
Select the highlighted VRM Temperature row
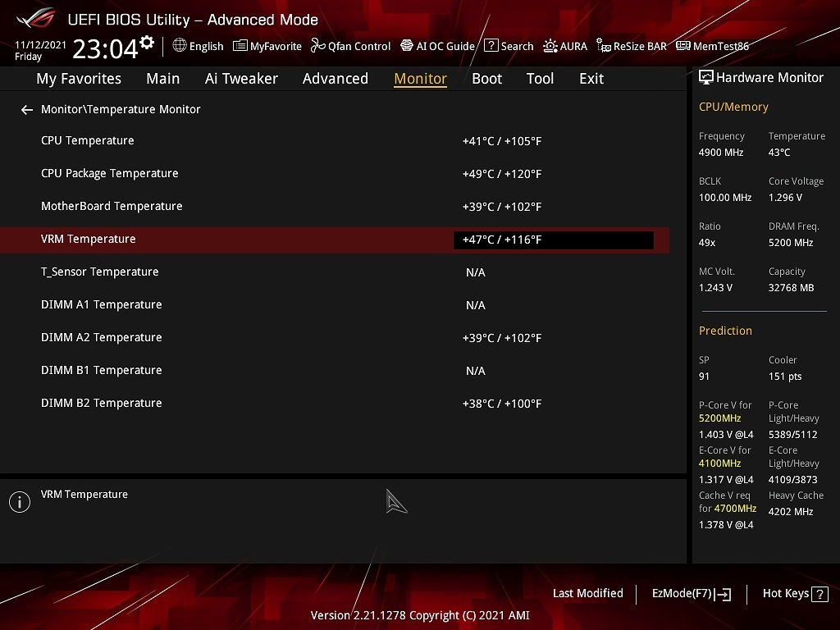point(335,240)
